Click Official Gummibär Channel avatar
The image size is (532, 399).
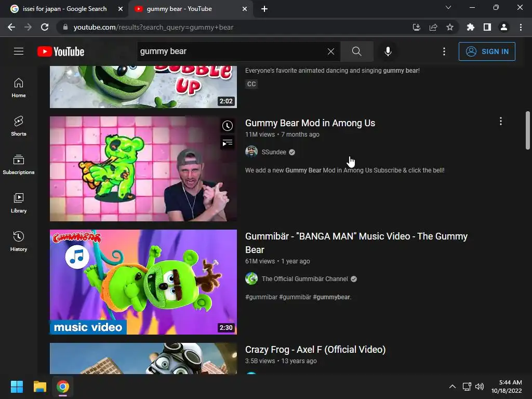[x=251, y=278]
